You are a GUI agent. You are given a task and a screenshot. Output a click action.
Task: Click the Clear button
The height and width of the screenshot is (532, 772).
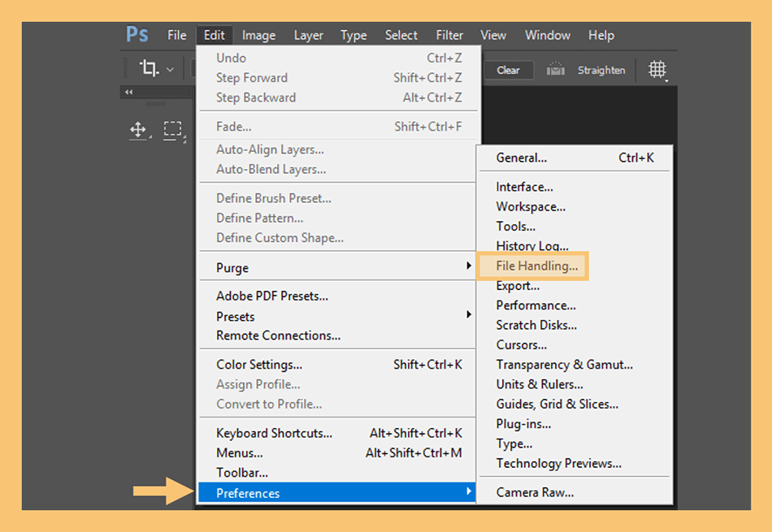pyautogui.click(x=508, y=70)
